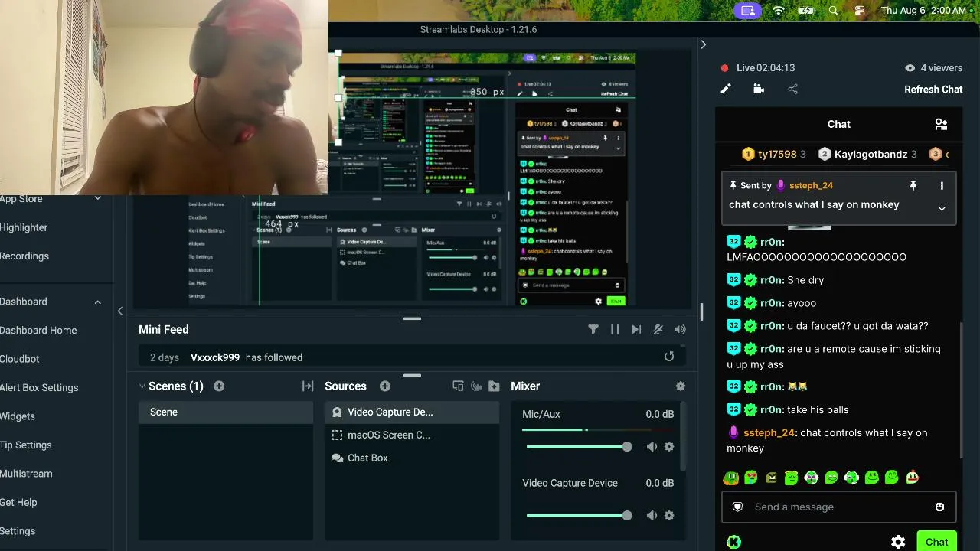Open the share stream icon
The width and height of the screenshot is (980, 551).
coord(792,89)
